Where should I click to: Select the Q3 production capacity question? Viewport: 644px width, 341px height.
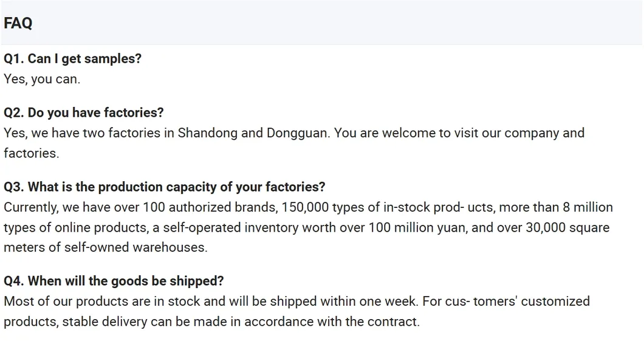[x=164, y=187]
